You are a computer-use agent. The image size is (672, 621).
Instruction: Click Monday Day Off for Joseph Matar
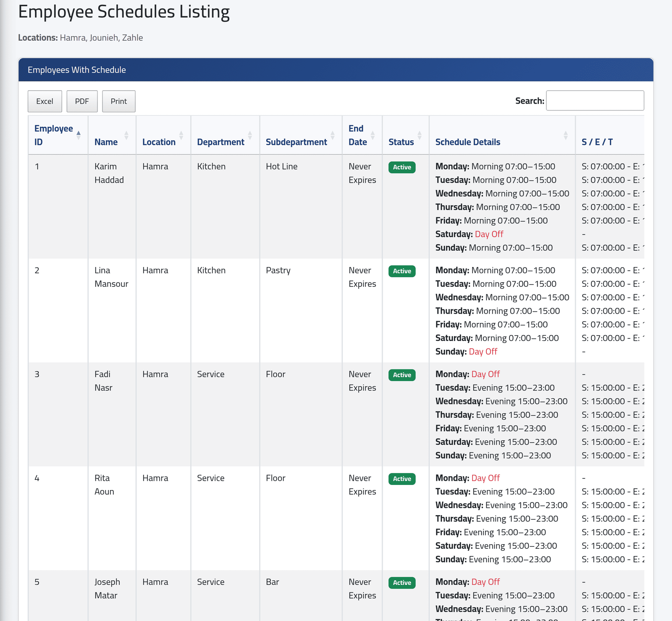486,582
